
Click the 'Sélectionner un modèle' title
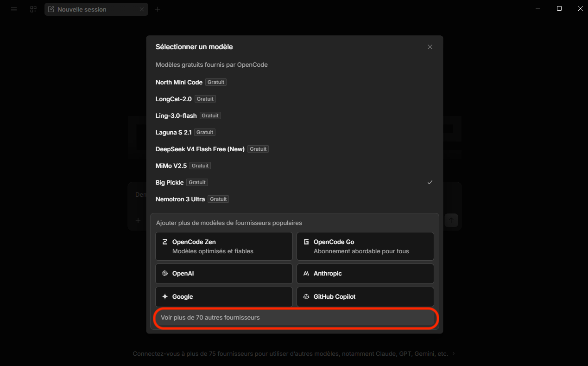[x=194, y=47]
